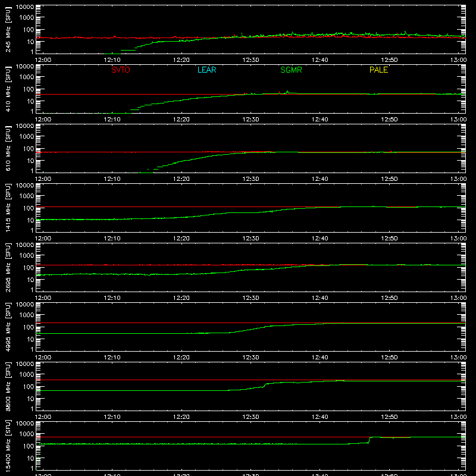
Task: Click 12:20 time label under 410 MHz plot
Action: click(x=181, y=120)
